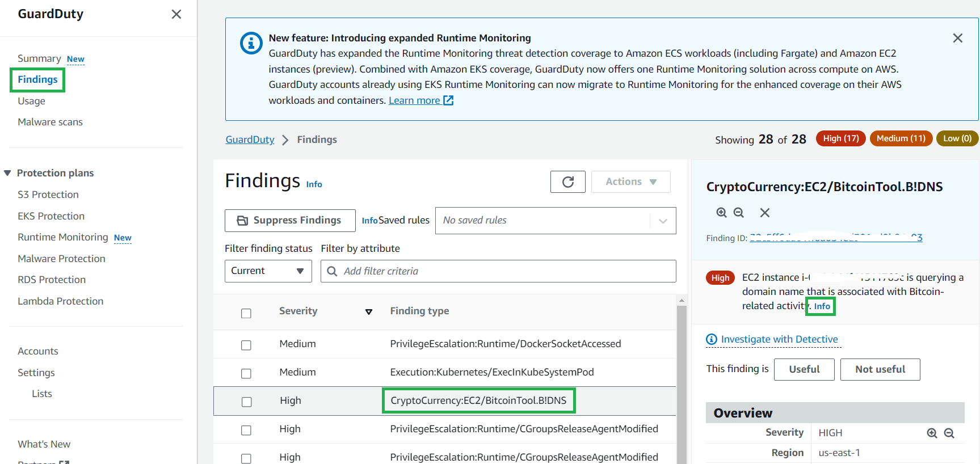The height and width of the screenshot is (464, 980).
Task: Click the GuardDuty breadcrumb link
Action: [x=250, y=140]
